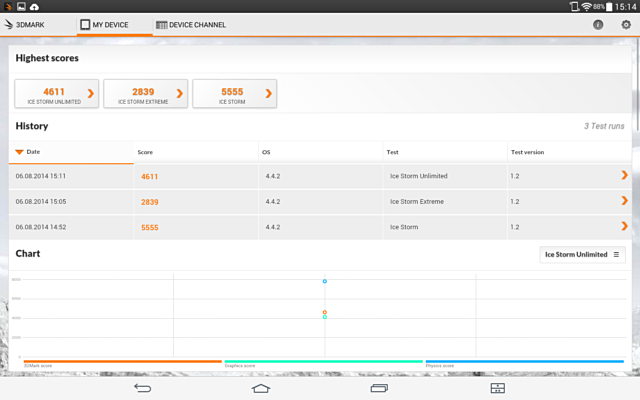The image size is (640, 400).
Task: Expand the Ice Storm Unlimited history row arrow
Action: point(624,175)
